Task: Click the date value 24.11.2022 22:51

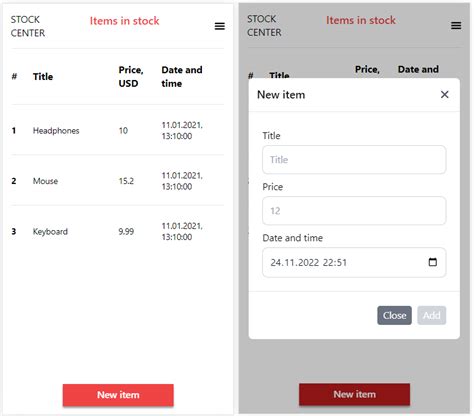Action: [x=308, y=263]
